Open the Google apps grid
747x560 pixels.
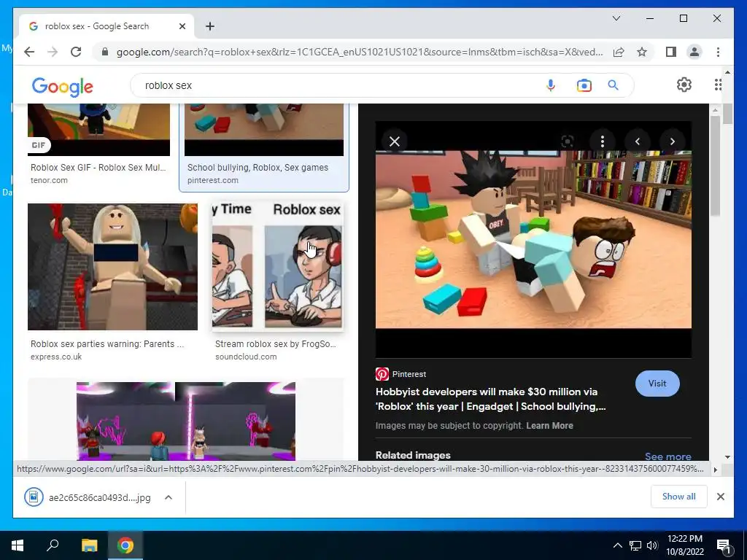pyautogui.click(x=718, y=85)
